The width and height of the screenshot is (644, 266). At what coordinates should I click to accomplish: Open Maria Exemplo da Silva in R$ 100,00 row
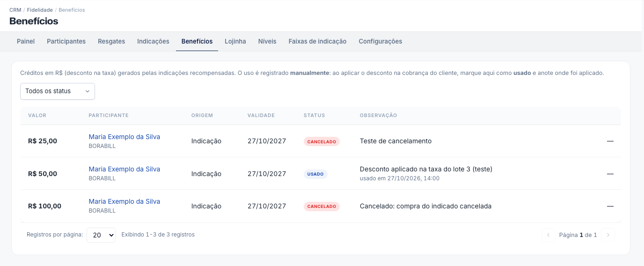click(124, 201)
